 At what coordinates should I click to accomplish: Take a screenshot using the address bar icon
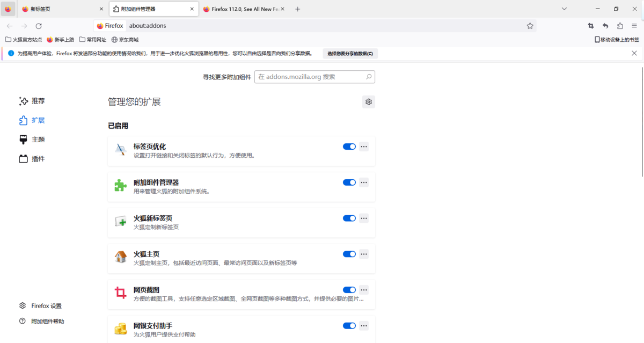tap(590, 25)
